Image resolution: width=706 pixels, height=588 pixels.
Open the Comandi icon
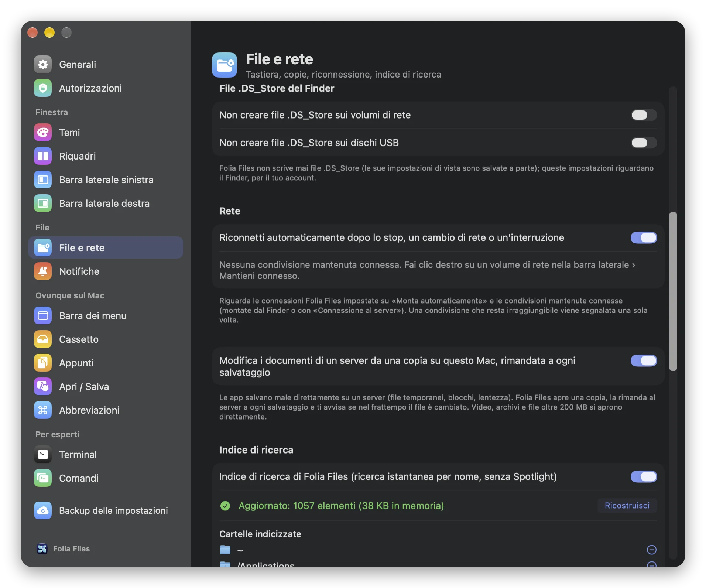[43, 478]
